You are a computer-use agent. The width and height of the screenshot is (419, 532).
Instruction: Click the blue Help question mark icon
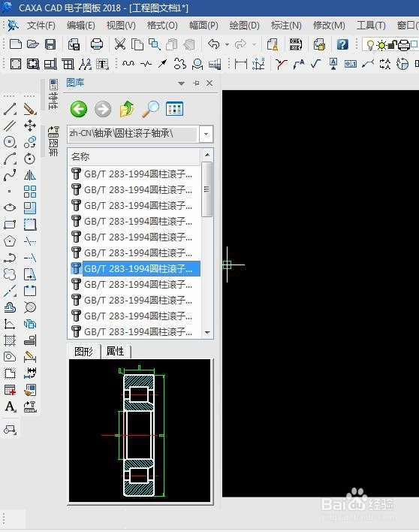pos(342,44)
